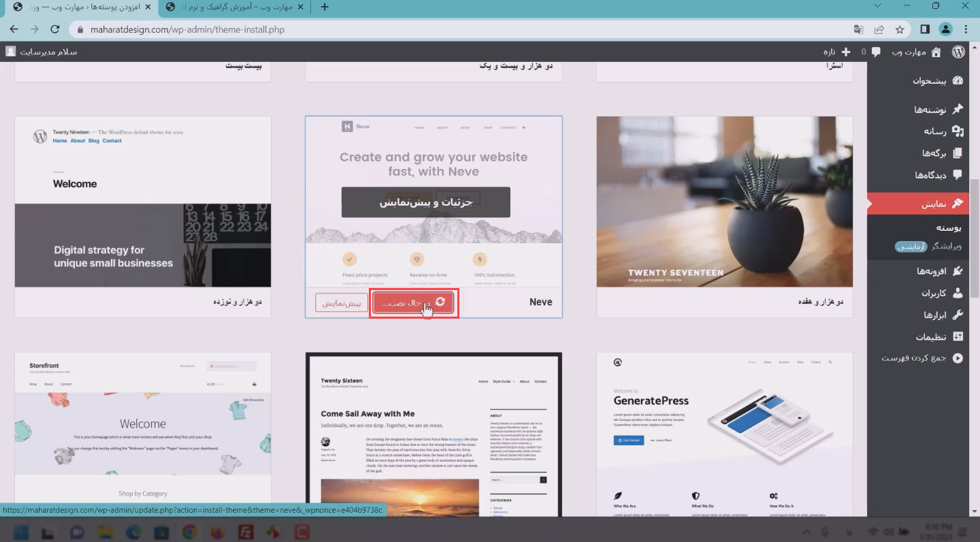Click the جزئیات و پیش‌نمایش overlay on Neve
Viewport: 980px width, 542px height.
[426, 202]
